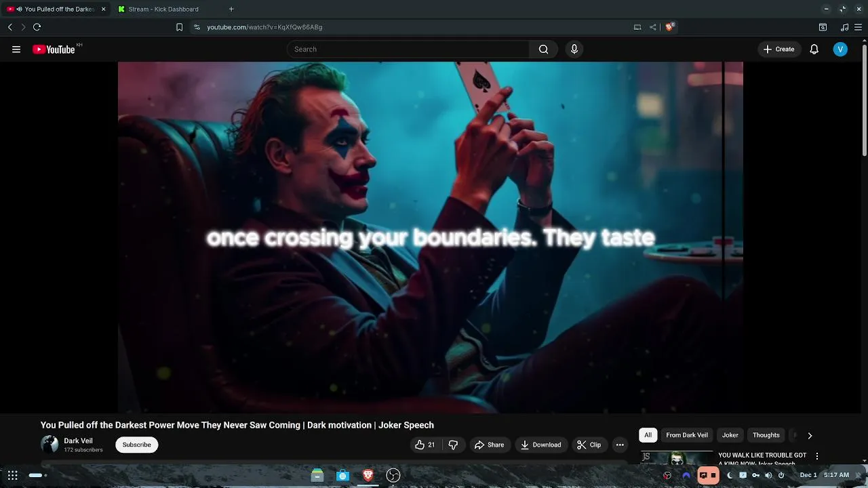Subscribe to the Dark Veil channel
Viewport: 868px width, 488px height.
136,445
